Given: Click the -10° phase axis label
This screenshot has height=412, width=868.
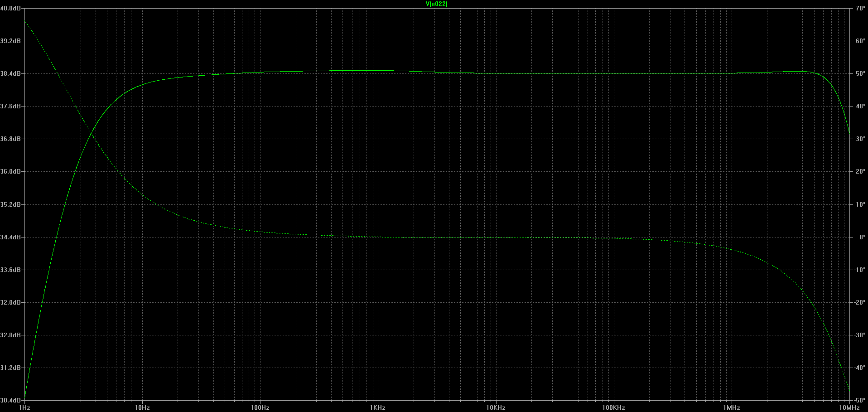Looking at the screenshot, I should tap(859, 270).
